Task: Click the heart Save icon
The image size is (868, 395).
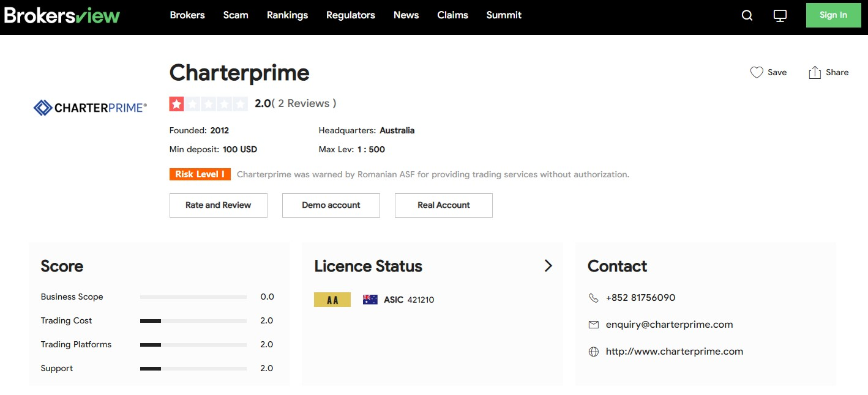Action: 757,72
